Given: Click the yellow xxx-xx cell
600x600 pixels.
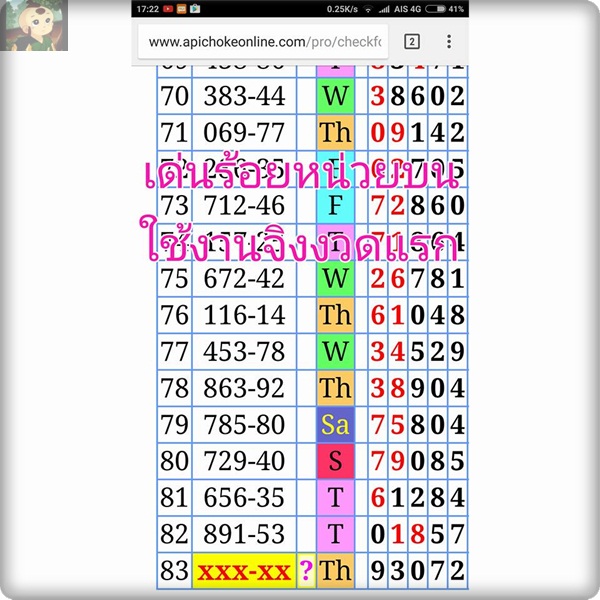Looking at the screenshot, I should (x=244, y=571).
